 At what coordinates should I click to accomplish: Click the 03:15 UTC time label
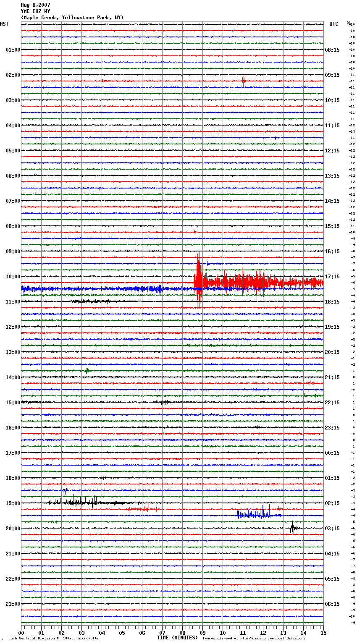[x=332, y=529]
